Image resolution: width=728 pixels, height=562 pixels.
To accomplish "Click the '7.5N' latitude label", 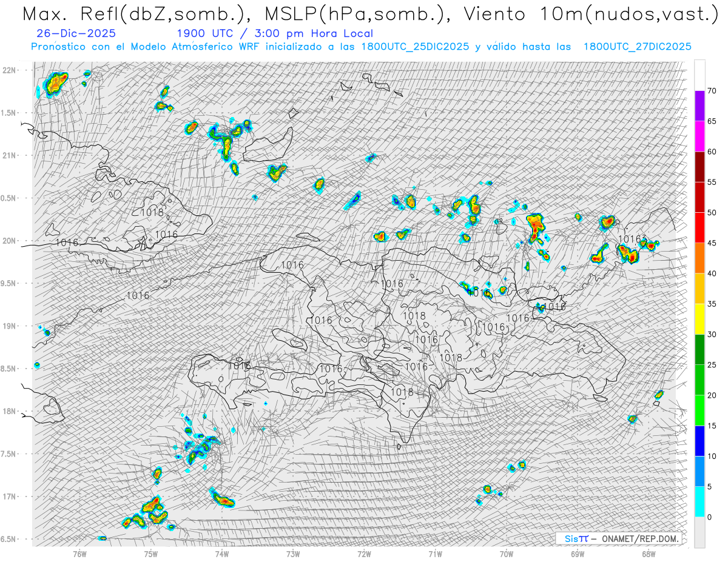I will point(9,453).
